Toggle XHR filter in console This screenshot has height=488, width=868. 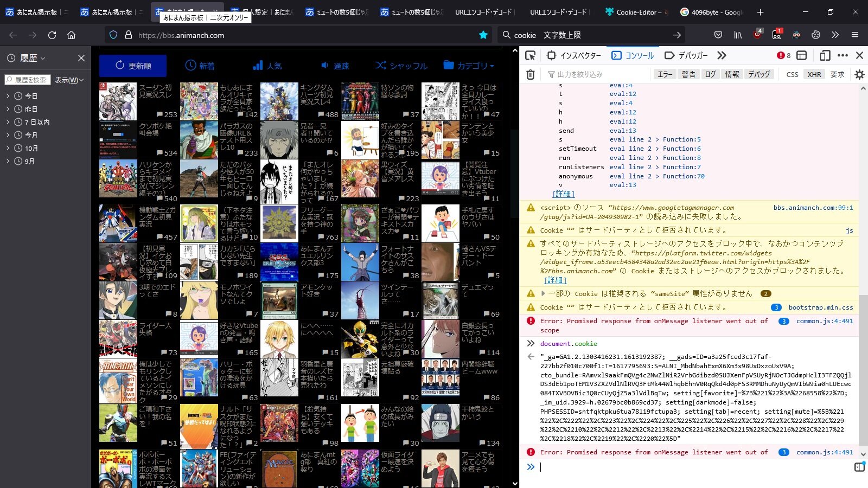[814, 74]
